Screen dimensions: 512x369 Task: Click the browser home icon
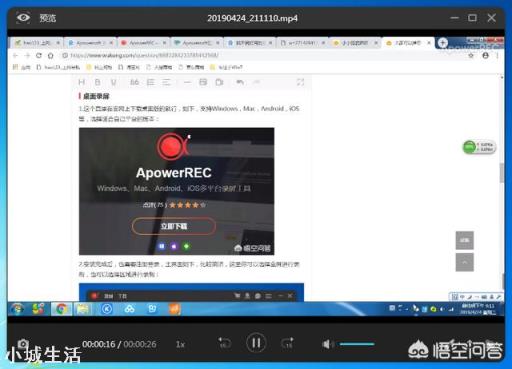pyautogui.click(x=50, y=55)
